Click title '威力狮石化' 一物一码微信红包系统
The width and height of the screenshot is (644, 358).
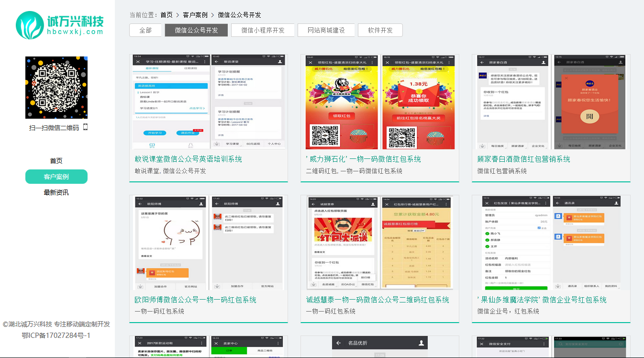pyautogui.click(x=364, y=159)
